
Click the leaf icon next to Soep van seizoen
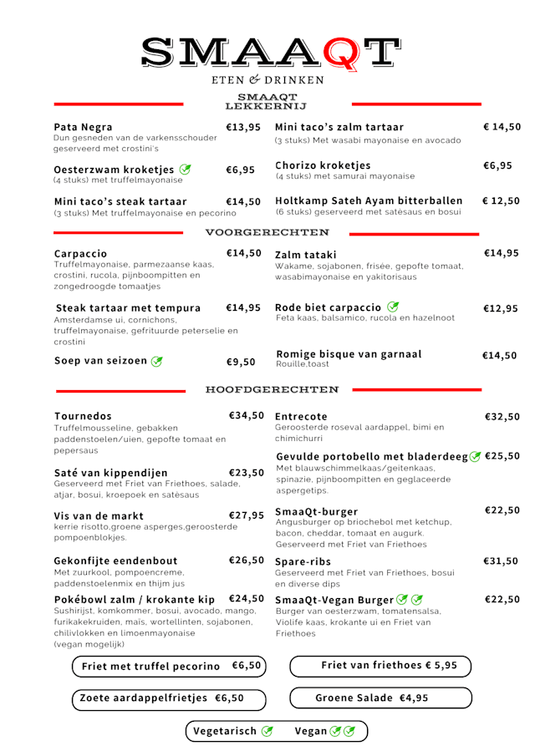156,362
